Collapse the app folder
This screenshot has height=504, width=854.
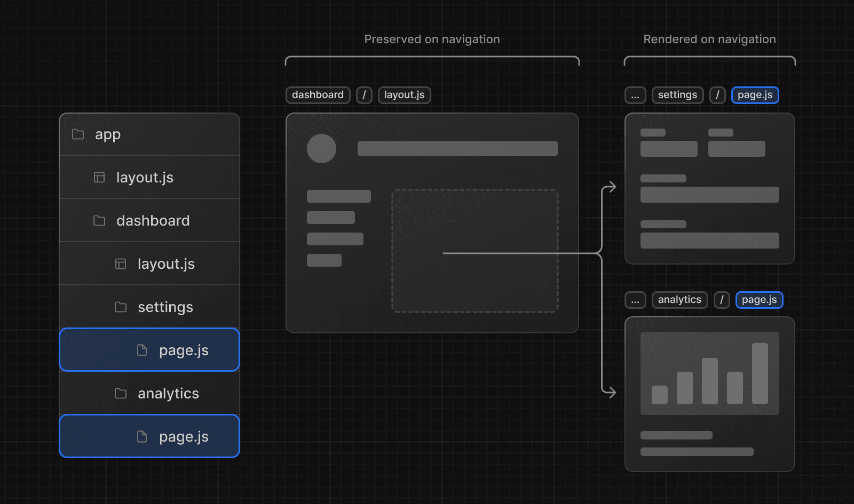pyautogui.click(x=108, y=134)
